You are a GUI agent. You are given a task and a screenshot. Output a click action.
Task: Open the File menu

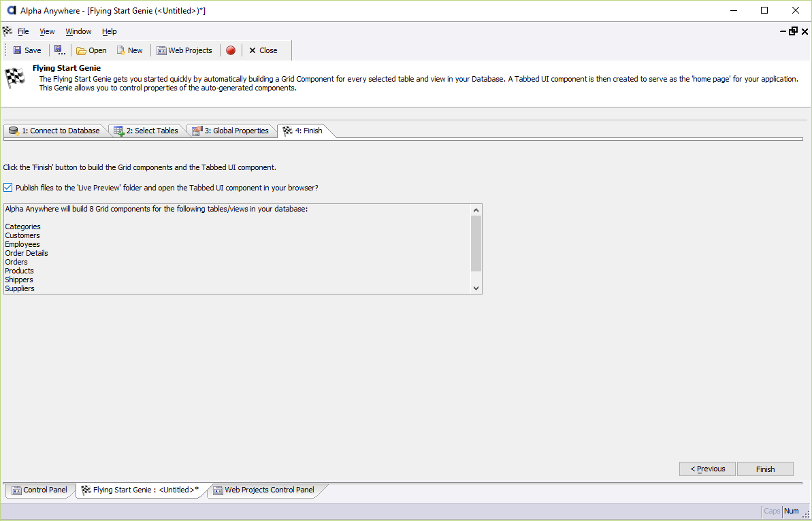pyautogui.click(x=23, y=31)
